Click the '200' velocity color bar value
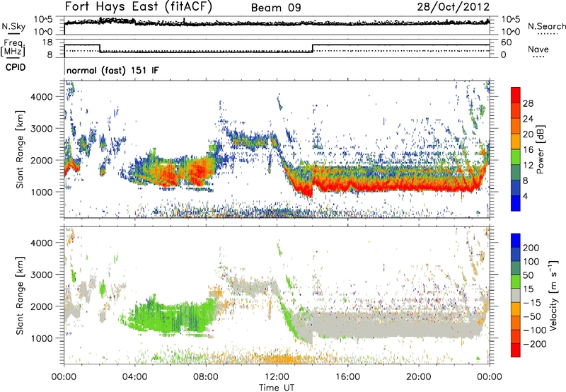This screenshot has height=392, width=566. coord(531,248)
